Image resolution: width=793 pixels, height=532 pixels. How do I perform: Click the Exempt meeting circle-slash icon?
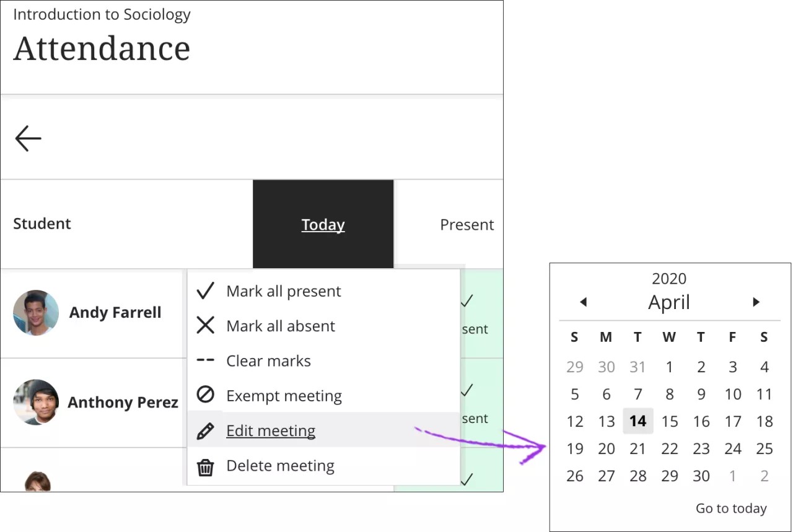pos(205,395)
